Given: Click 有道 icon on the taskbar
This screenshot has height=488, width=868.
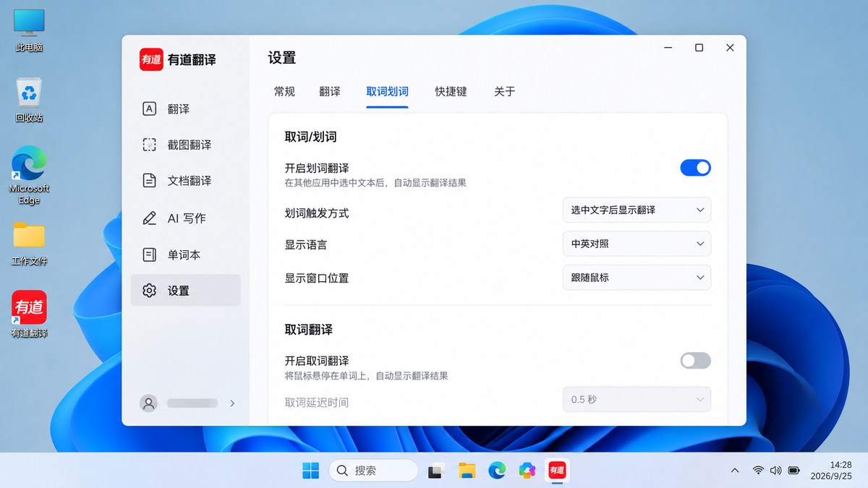Looking at the screenshot, I should tap(557, 471).
